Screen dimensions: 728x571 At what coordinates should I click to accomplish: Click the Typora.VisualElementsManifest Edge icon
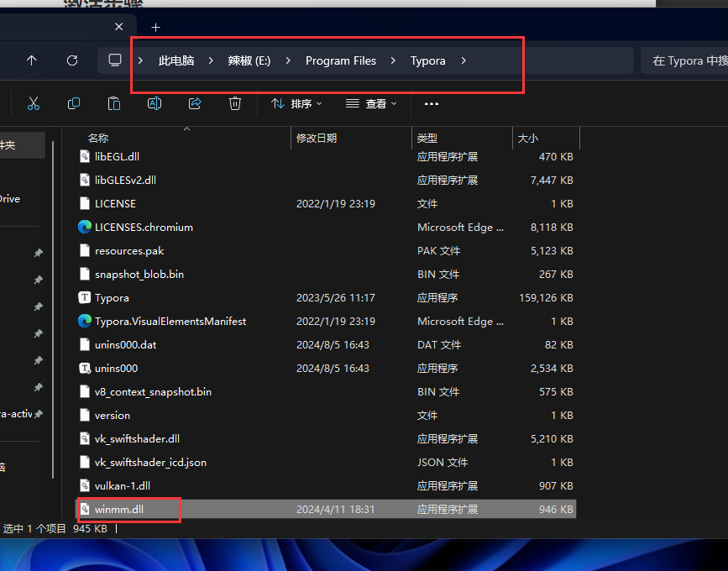pos(85,321)
